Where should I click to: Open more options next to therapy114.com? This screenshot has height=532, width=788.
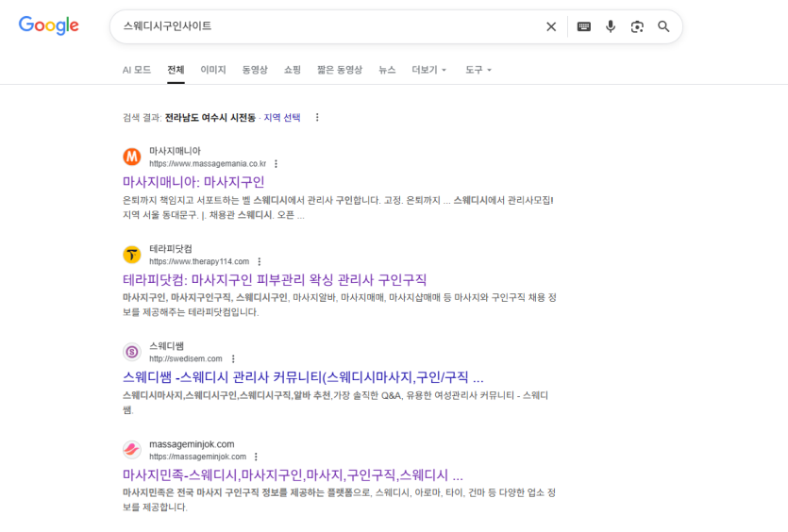click(259, 261)
